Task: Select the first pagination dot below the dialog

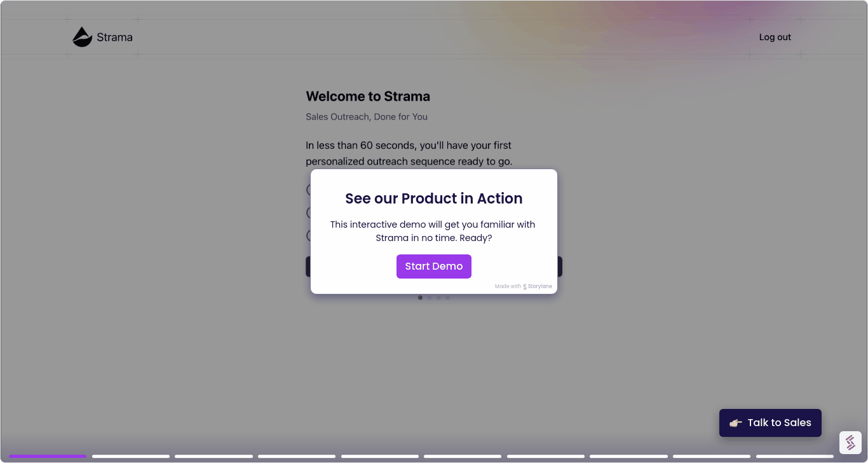Action: click(420, 297)
